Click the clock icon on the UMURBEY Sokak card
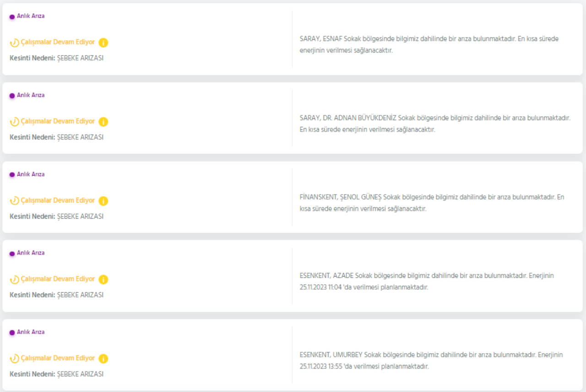Image resolution: width=586 pixels, height=392 pixels. [15, 359]
